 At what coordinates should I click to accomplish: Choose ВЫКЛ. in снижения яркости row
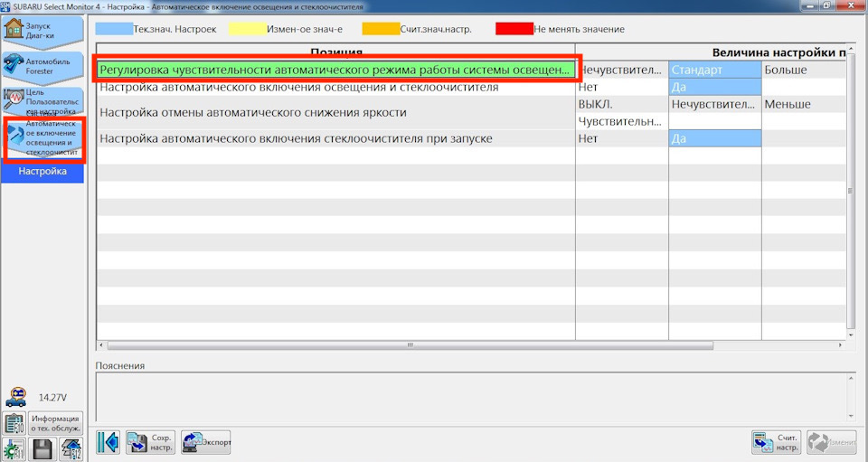pyautogui.click(x=622, y=104)
